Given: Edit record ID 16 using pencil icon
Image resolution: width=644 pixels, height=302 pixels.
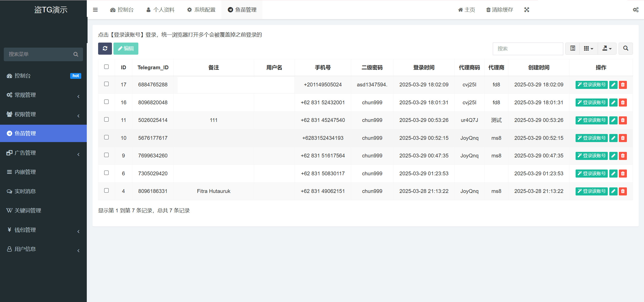Looking at the screenshot, I should tap(613, 102).
